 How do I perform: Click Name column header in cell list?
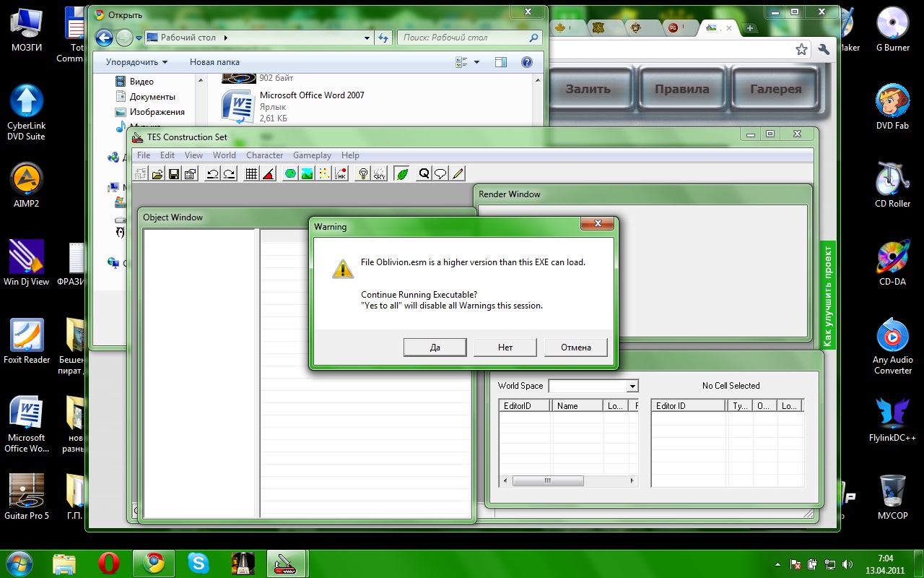pyautogui.click(x=577, y=406)
